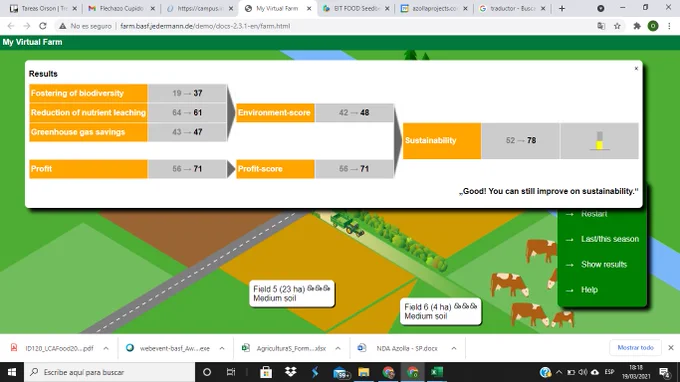Expand options for ID120_LCAFood pdf download
Viewport: 680px width, 382px height.
click(x=106, y=348)
